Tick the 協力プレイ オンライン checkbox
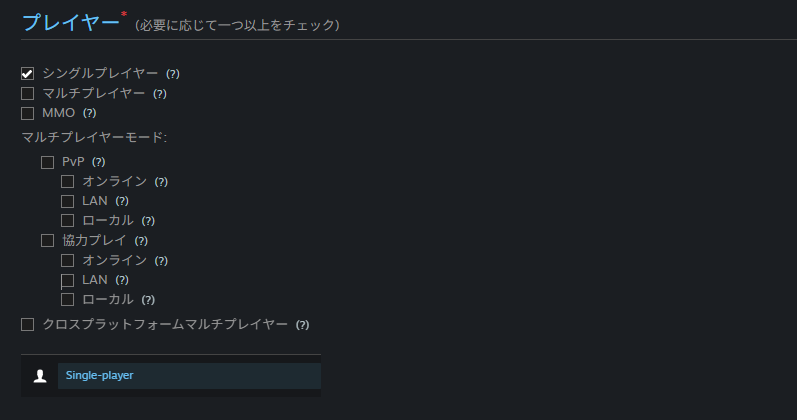Screen dimensions: 797x420 [68, 260]
